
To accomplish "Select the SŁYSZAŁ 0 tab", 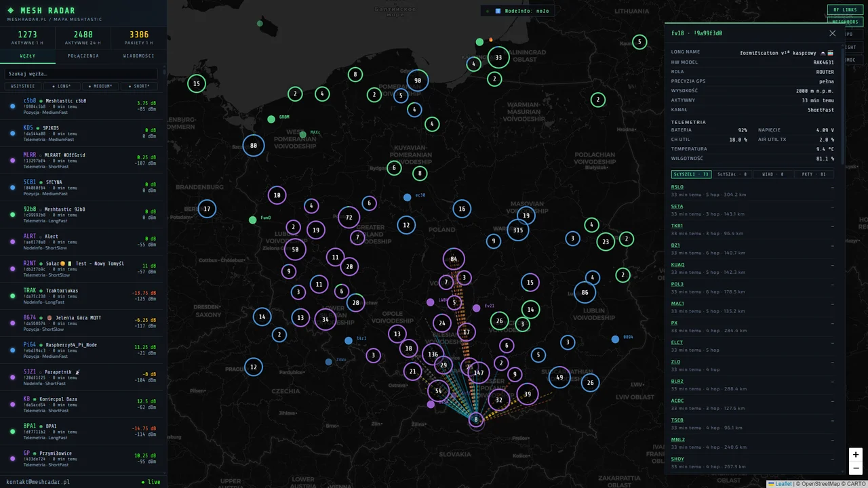I will tap(732, 174).
